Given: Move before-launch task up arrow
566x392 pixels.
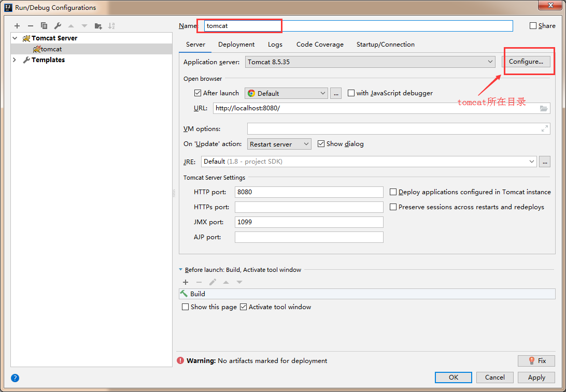Looking at the screenshot, I should 226,282.
